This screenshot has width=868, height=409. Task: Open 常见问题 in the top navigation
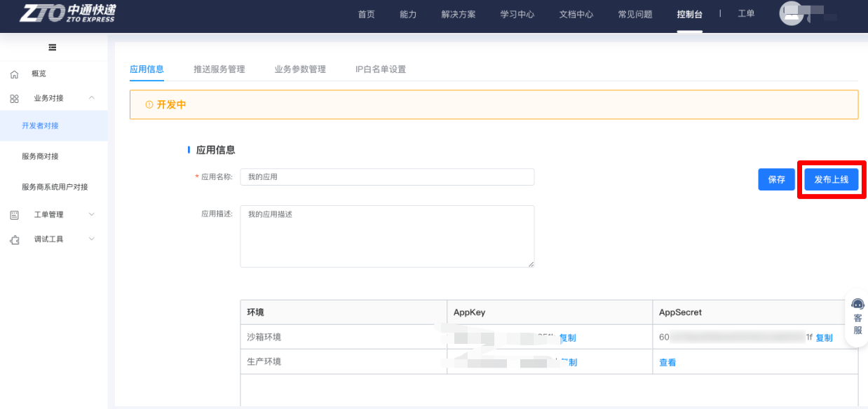[x=635, y=14]
